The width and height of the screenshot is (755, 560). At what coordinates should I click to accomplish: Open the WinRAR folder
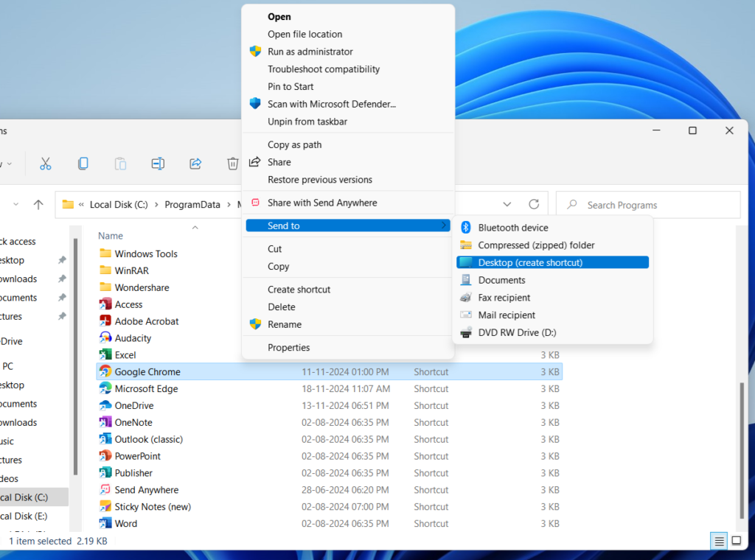click(124, 270)
